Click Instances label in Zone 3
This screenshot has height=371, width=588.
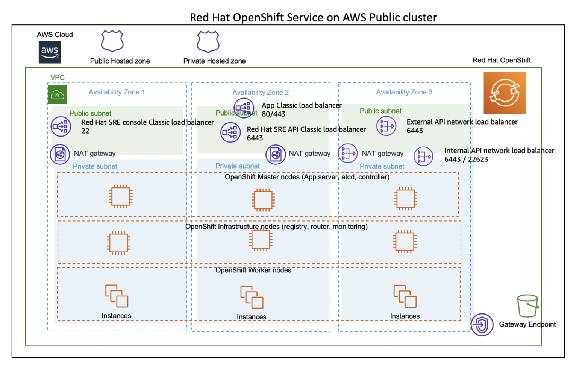[x=405, y=316]
